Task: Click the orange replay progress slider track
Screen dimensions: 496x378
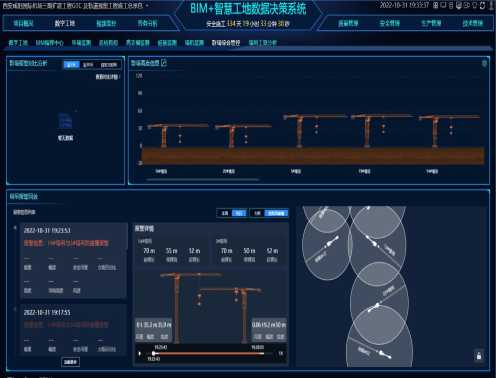Action: click(x=209, y=353)
